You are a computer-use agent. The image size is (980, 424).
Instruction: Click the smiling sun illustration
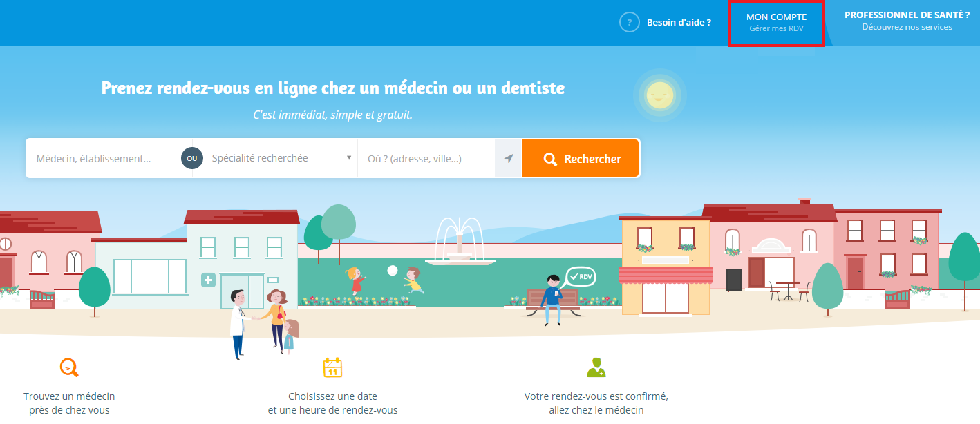(659, 95)
